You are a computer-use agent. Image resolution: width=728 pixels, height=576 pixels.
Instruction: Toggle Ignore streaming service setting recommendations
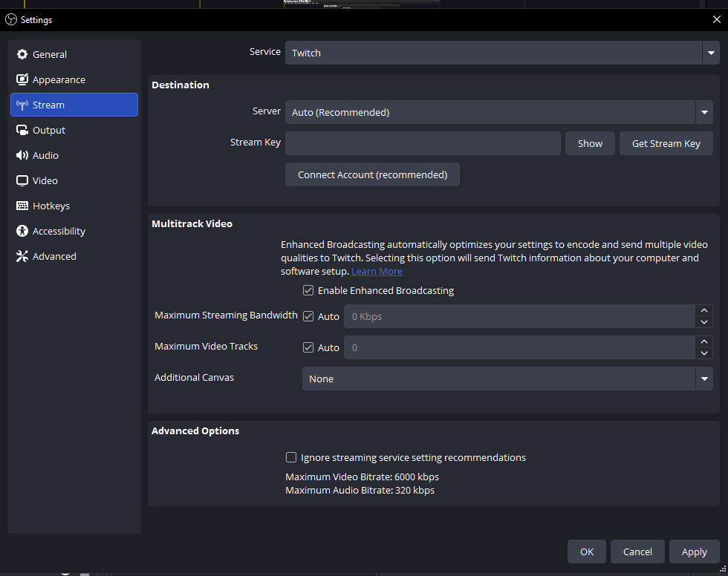click(291, 457)
